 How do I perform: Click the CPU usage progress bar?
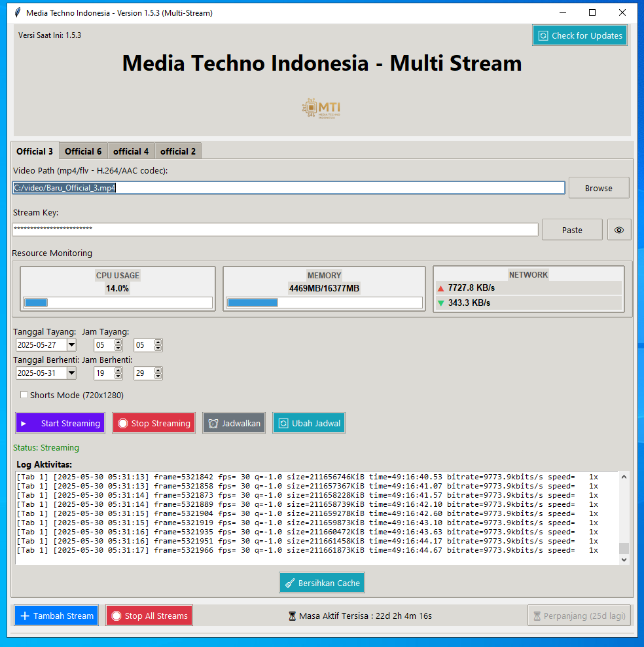click(118, 303)
